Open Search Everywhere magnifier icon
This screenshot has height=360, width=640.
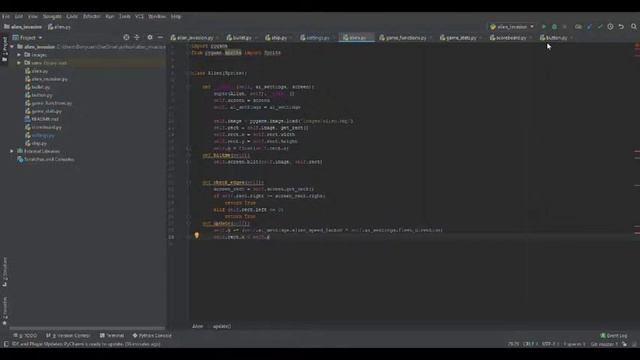pos(633,27)
